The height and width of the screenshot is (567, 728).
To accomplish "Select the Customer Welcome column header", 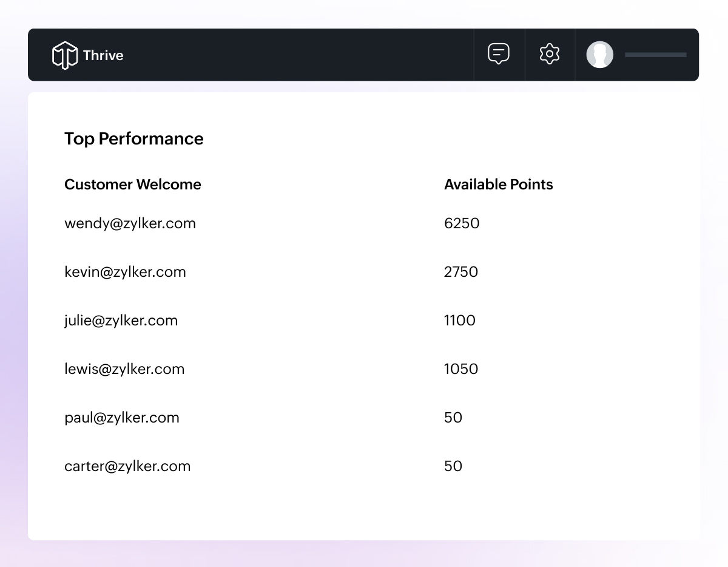I will [133, 185].
